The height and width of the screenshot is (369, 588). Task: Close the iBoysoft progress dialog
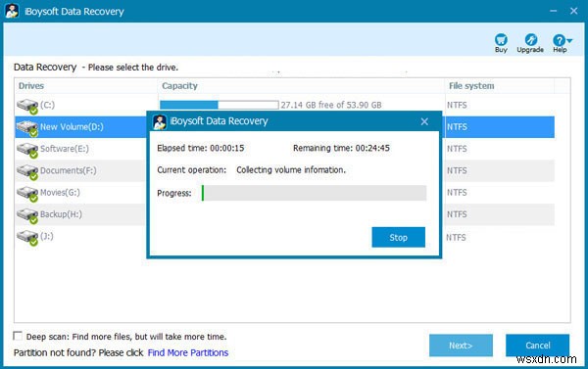coord(424,121)
